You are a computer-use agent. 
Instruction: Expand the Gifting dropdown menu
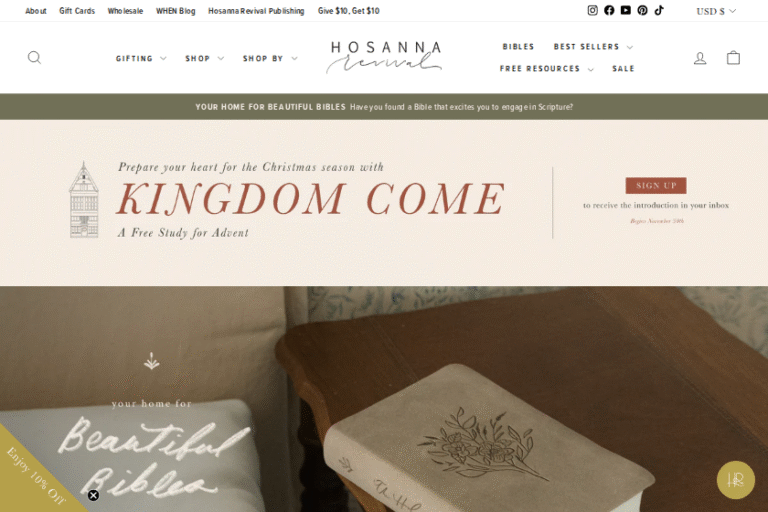(141, 58)
